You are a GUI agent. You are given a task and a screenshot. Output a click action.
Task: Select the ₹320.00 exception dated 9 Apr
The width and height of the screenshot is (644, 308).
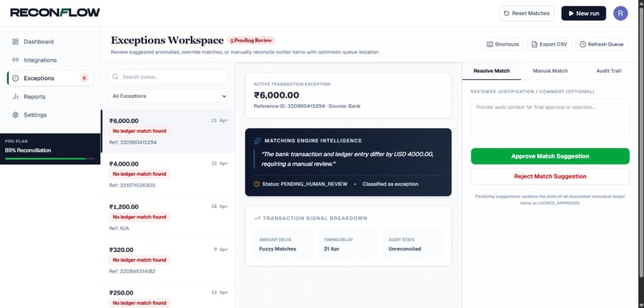pyautogui.click(x=168, y=260)
